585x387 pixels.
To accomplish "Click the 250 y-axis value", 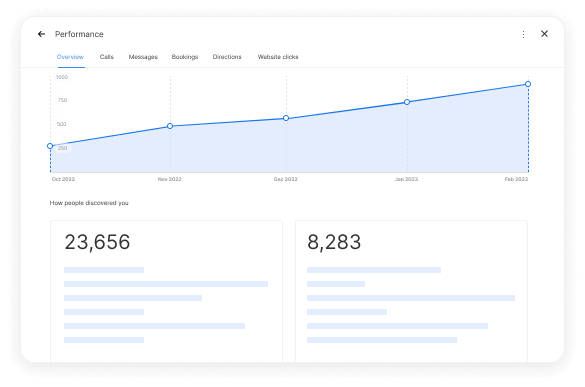I will pyautogui.click(x=62, y=148).
